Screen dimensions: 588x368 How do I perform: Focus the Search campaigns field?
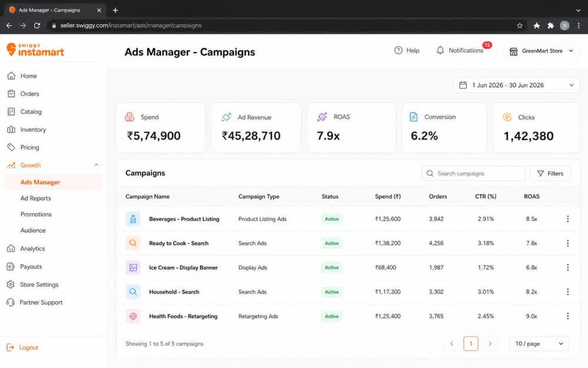coord(473,173)
